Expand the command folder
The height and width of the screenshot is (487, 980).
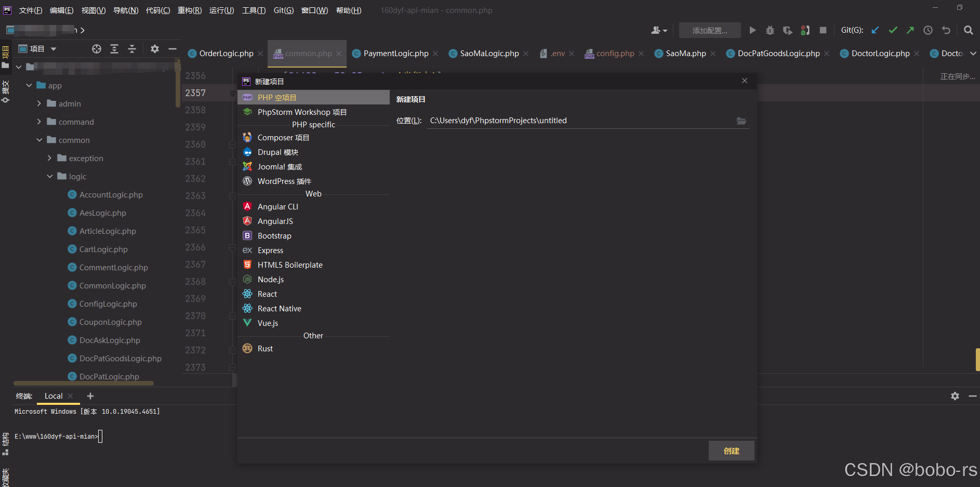pos(39,122)
